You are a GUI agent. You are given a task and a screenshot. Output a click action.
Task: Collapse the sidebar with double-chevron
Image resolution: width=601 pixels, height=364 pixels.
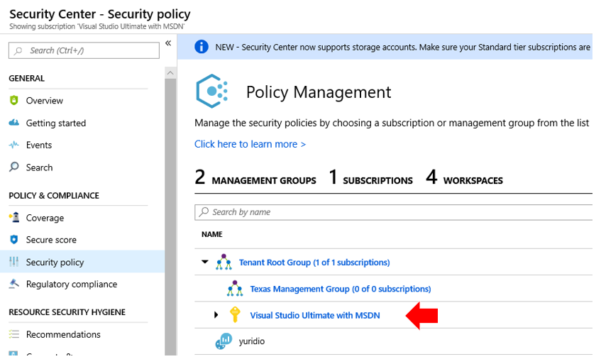tap(168, 43)
